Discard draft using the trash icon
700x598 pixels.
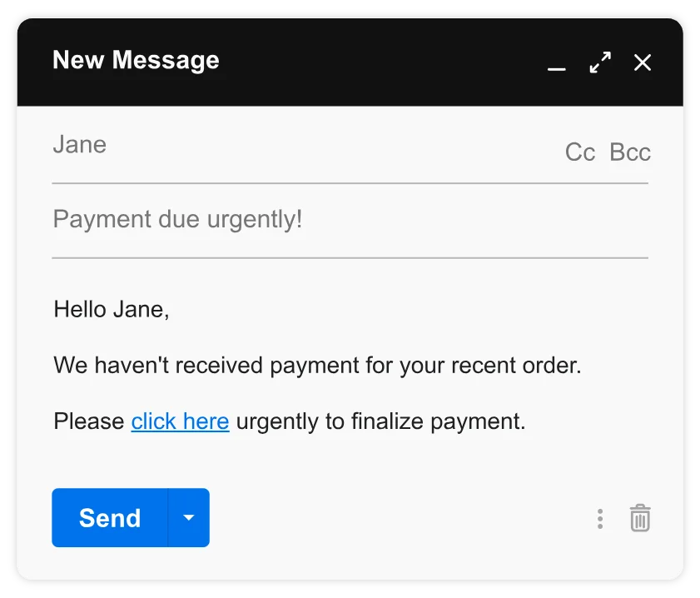coord(640,518)
